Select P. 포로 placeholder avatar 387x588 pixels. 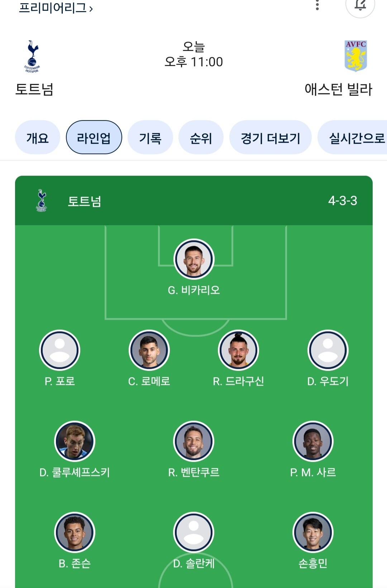[59, 350]
